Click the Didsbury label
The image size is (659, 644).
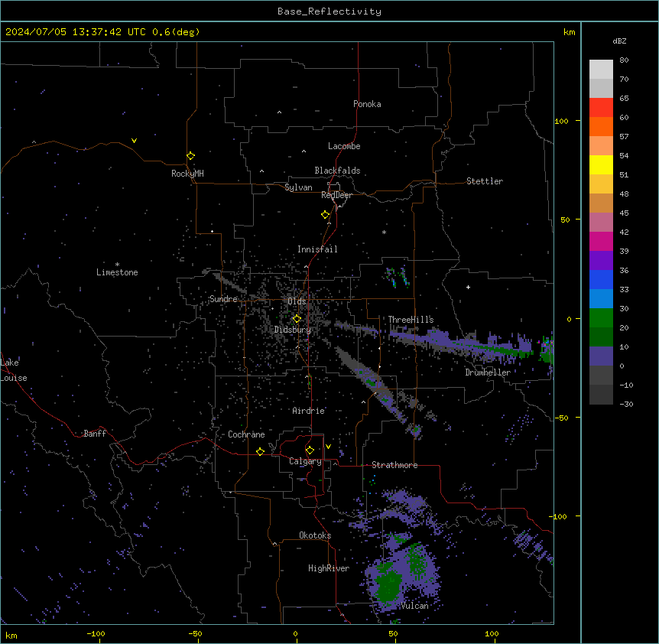click(x=293, y=330)
